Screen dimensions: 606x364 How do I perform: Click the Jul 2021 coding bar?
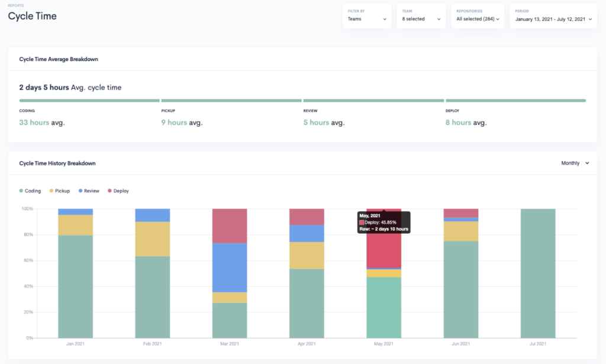coord(538,273)
